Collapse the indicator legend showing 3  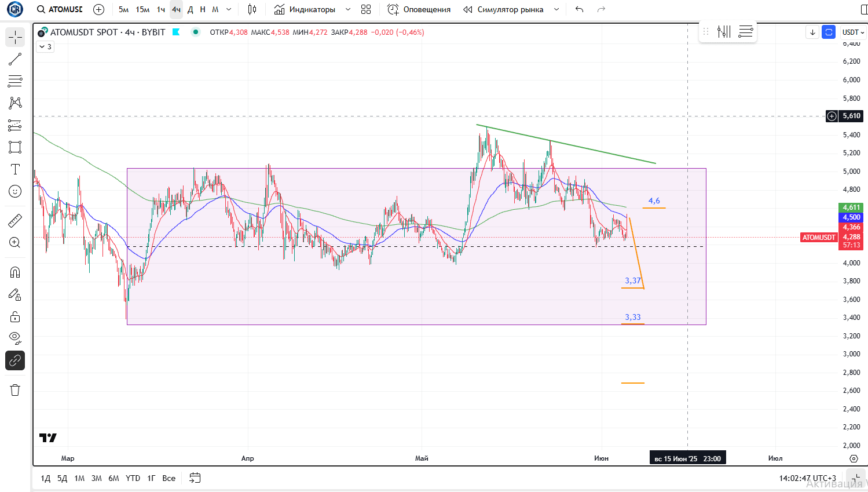46,47
